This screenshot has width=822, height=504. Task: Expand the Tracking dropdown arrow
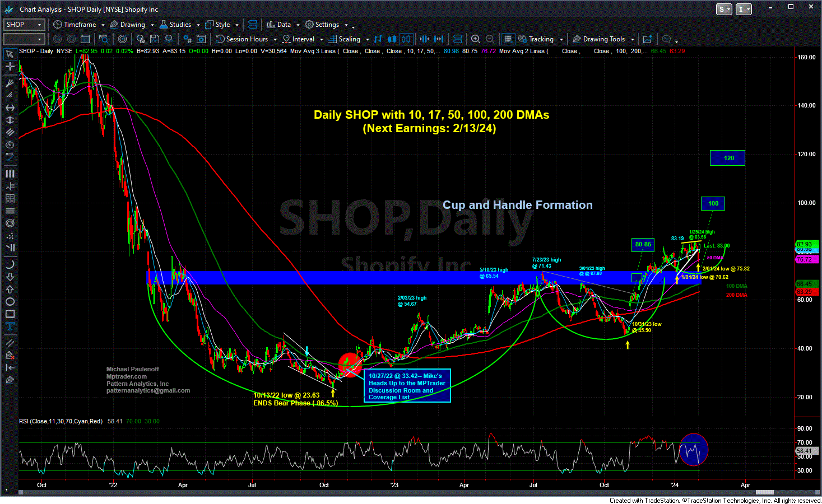561,40
